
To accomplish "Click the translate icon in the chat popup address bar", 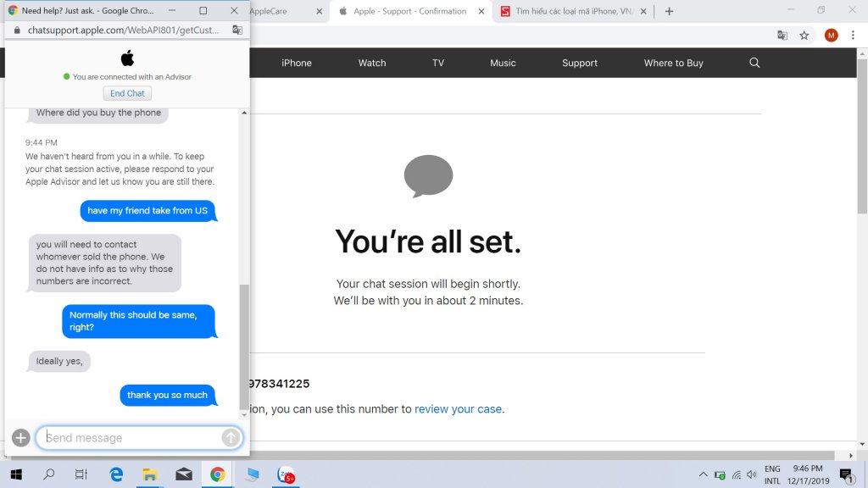I will coord(237,30).
